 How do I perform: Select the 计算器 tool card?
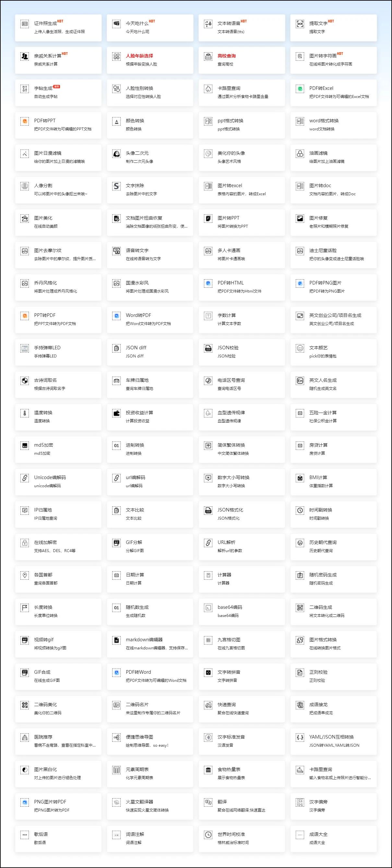click(242, 579)
